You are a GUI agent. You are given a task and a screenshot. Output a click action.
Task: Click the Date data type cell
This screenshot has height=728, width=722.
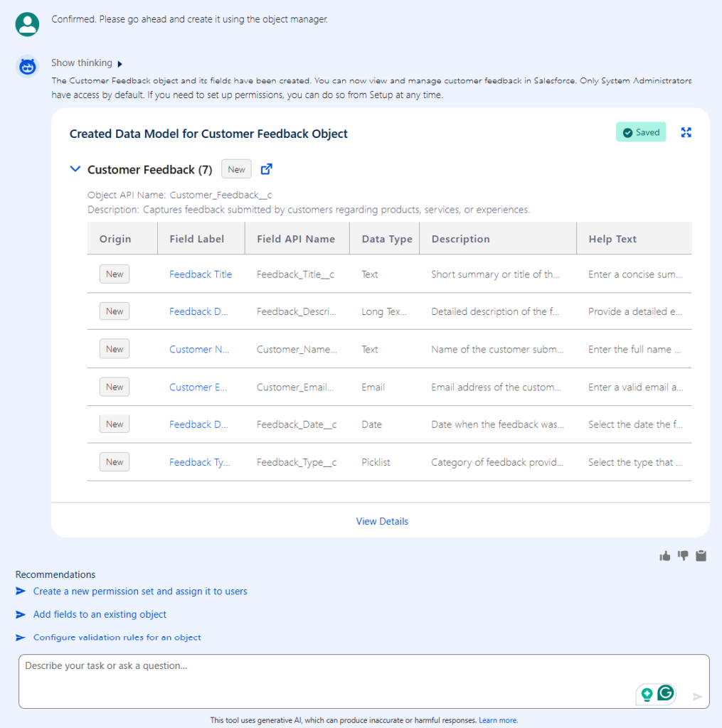click(x=372, y=424)
